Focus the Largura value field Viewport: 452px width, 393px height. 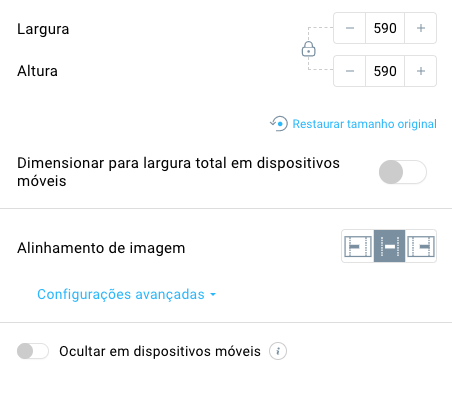point(385,28)
